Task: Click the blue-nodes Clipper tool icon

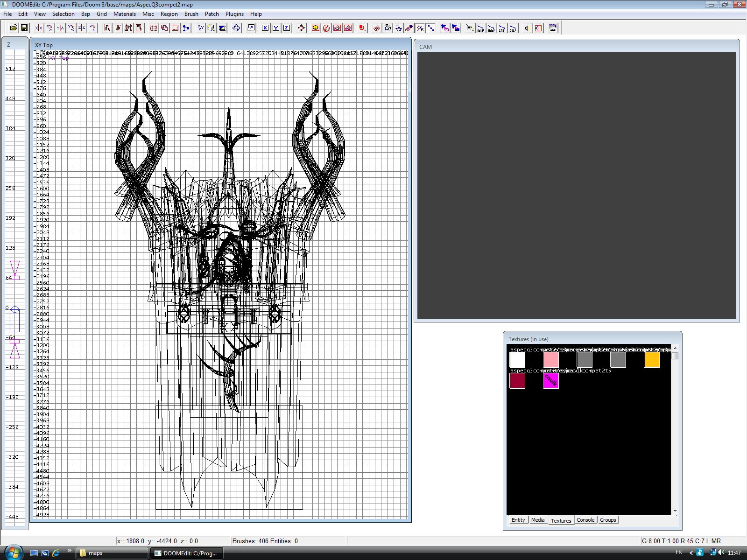Action: 186,28
